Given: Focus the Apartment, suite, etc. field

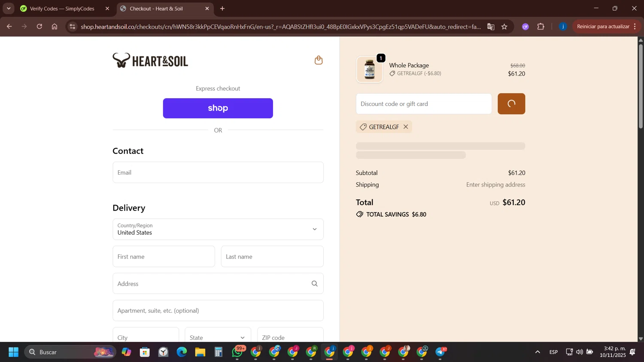Looking at the screenshot, I should (x=218, y=311).
